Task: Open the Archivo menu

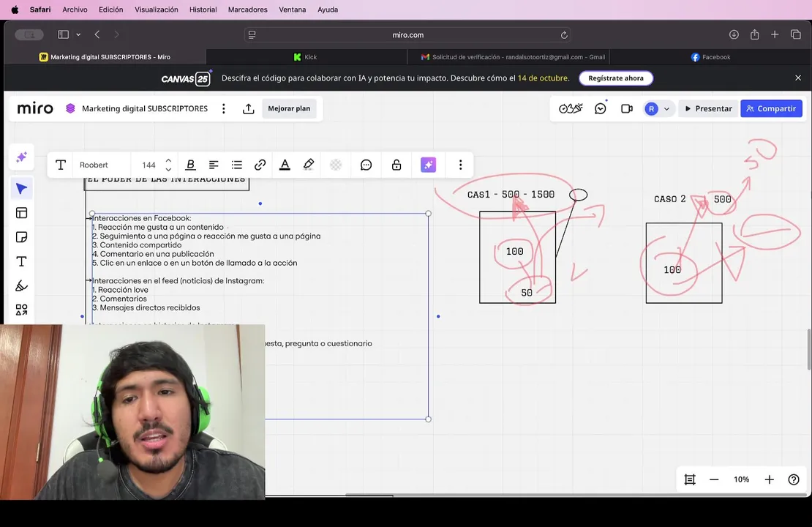Action: (75, 10)
